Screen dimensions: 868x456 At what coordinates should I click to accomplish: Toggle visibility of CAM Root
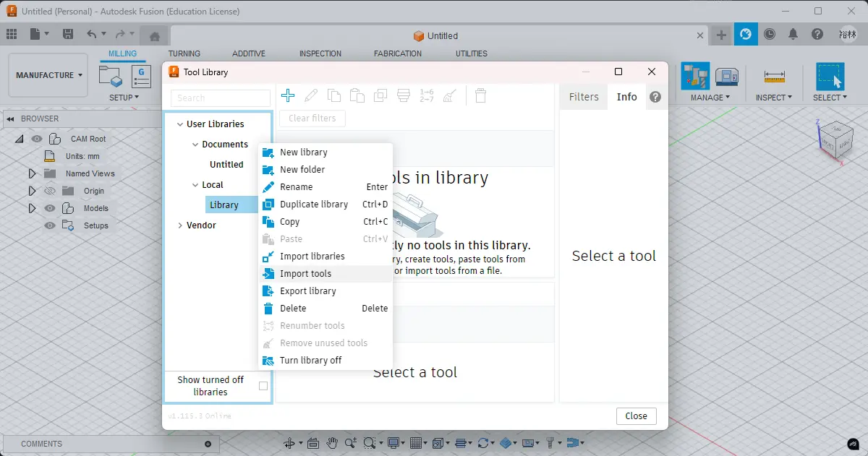pos(37,139)
